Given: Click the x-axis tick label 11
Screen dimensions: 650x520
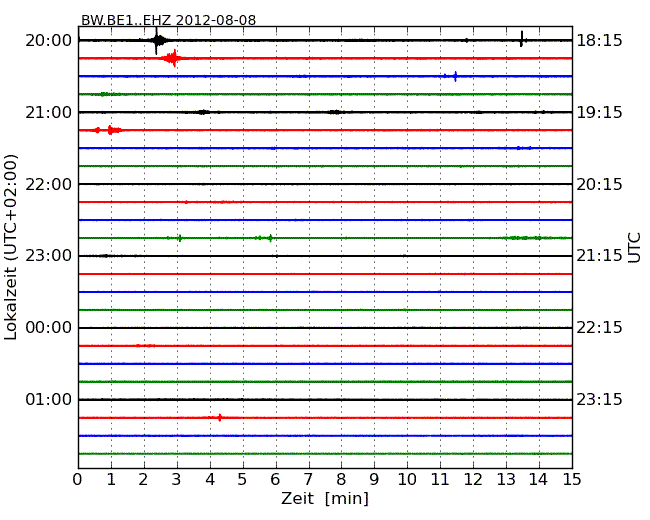Looking at the screenshot, I should click(x=439, y=479).
